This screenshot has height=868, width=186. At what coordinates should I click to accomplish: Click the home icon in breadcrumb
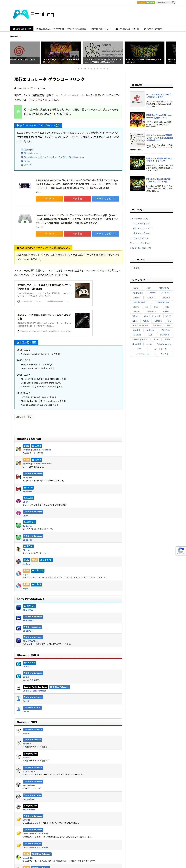11,36
